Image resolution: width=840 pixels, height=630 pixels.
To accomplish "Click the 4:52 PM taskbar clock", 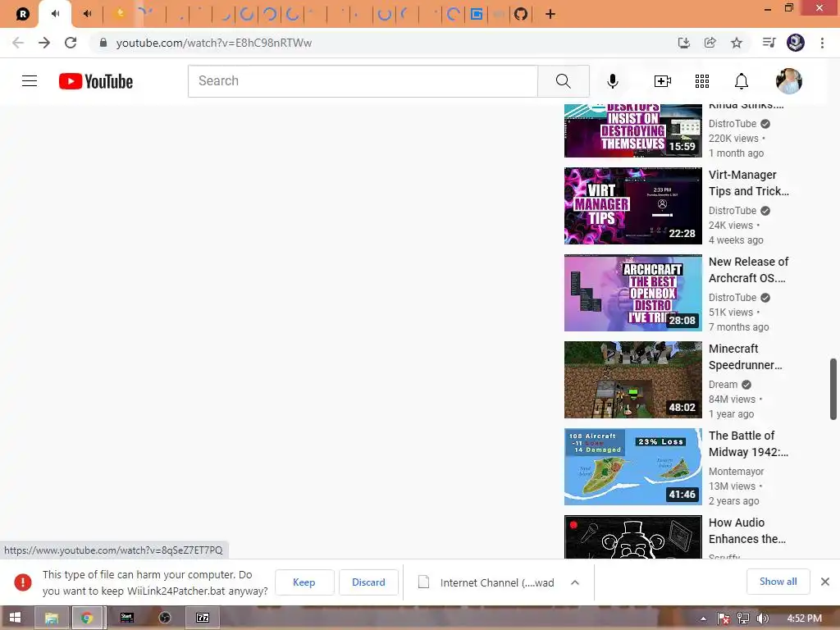I will point(804,619).
